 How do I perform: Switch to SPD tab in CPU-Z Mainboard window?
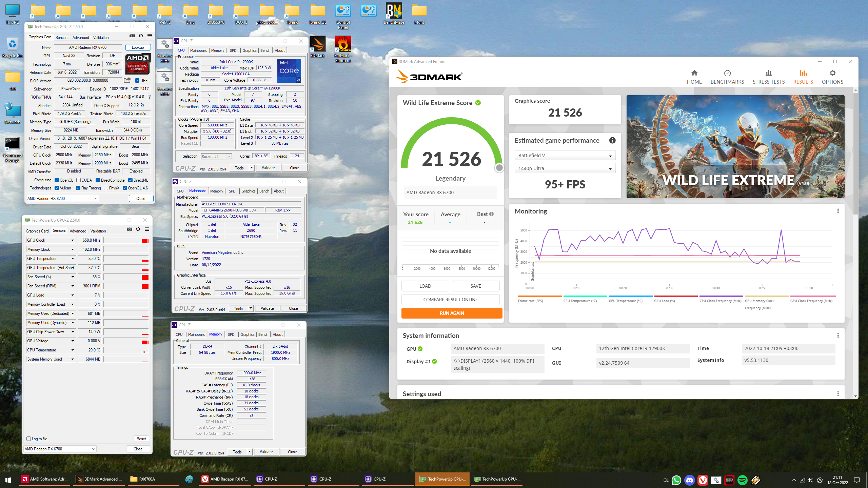tap(232, 191)
